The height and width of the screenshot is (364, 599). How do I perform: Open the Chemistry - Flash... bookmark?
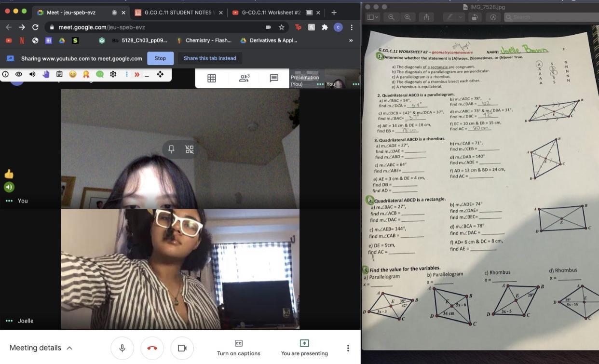click(204, 40)
